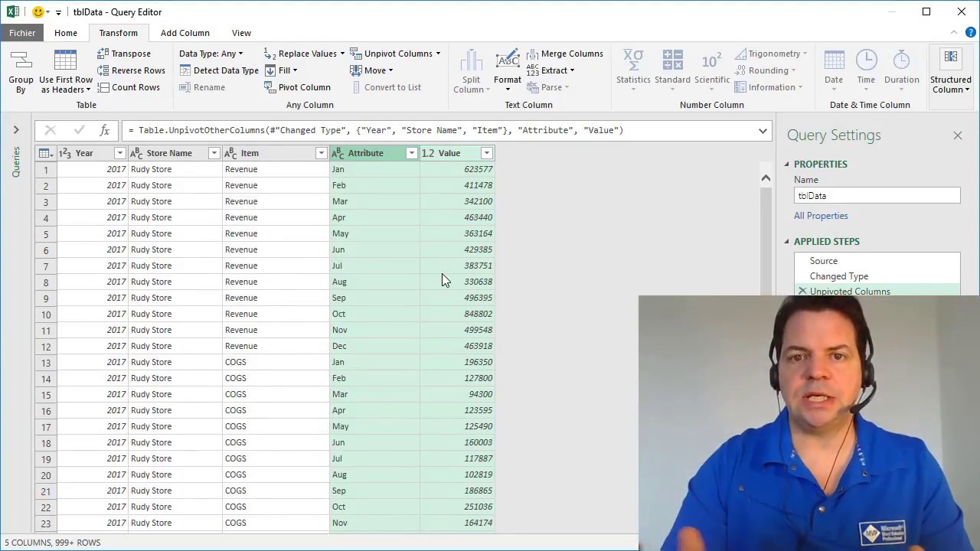Click the Scientific icon

(711, 60)
